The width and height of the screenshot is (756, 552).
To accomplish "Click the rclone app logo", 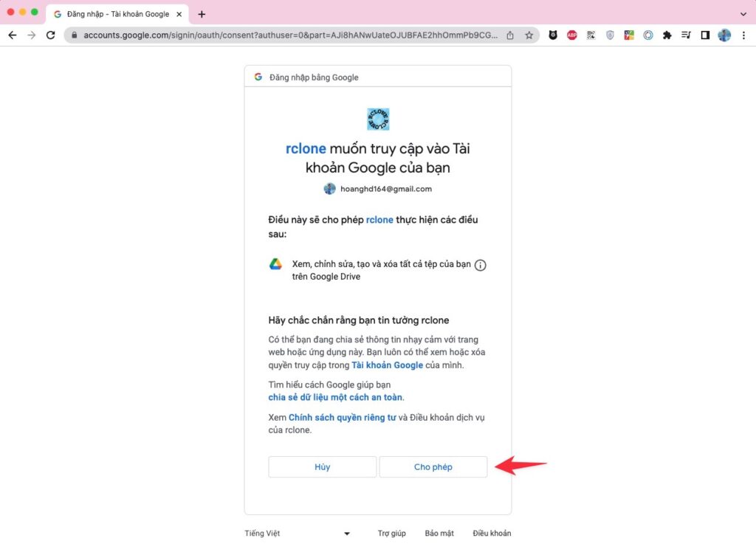I will [378, 119].
